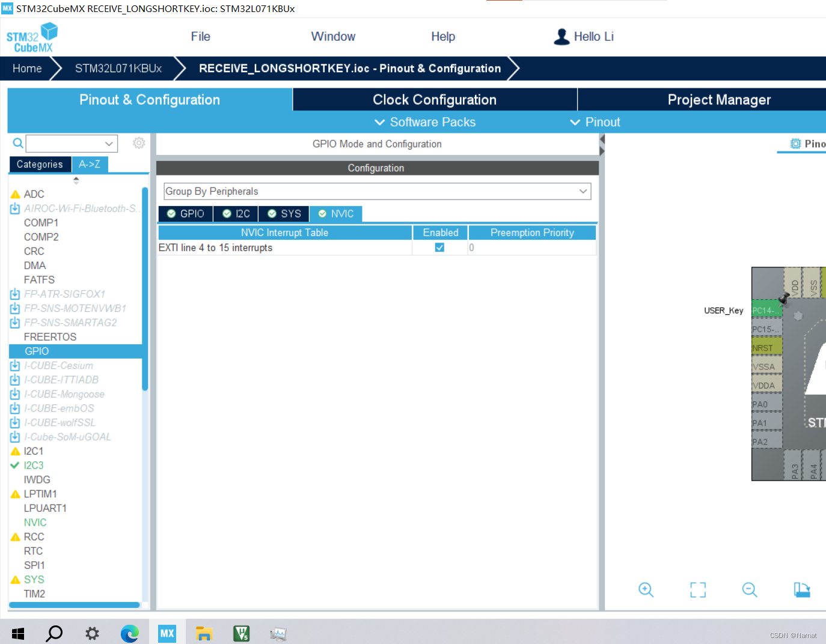Collapse the category list with the sort arrows

(76, 180)
